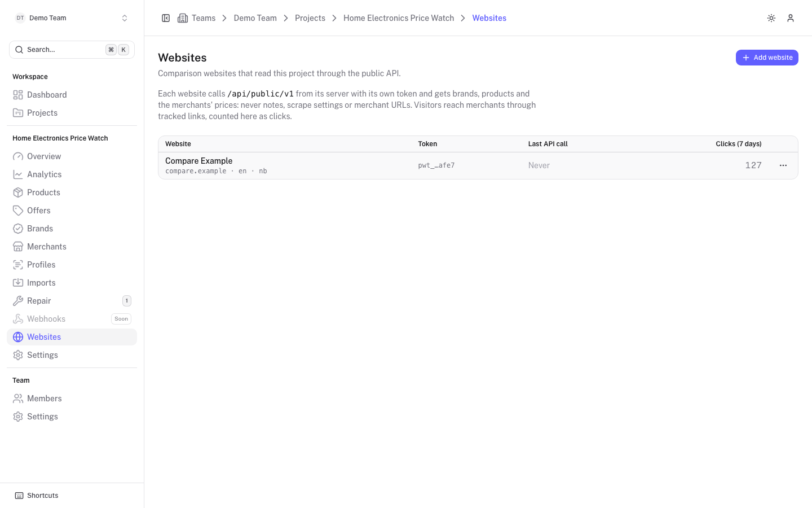The height and width of the screenshot is (508, 812).
Task: Focus the Search field
Action: coord(72,50)
